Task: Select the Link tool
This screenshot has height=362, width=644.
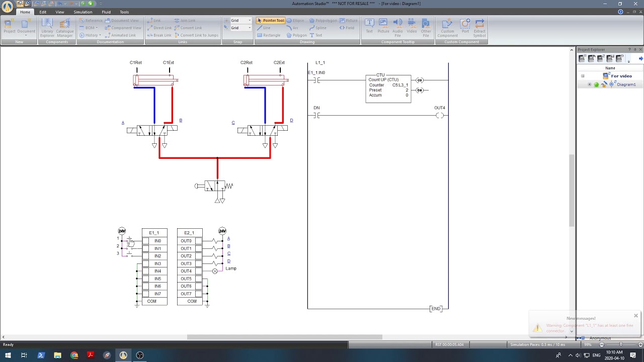Action: click(x=154, y=21)
